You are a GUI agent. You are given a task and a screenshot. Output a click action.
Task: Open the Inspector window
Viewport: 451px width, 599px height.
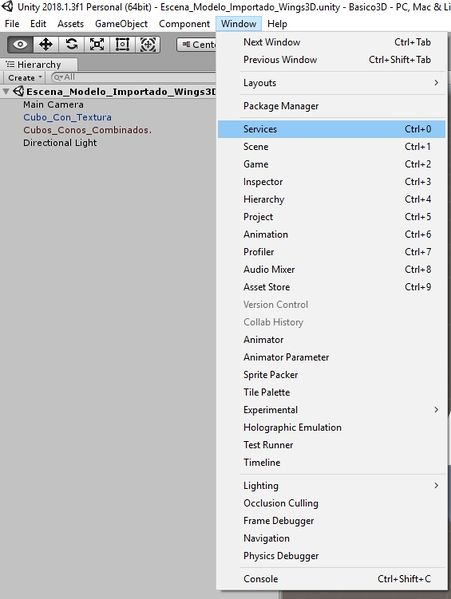pos(331,182)
